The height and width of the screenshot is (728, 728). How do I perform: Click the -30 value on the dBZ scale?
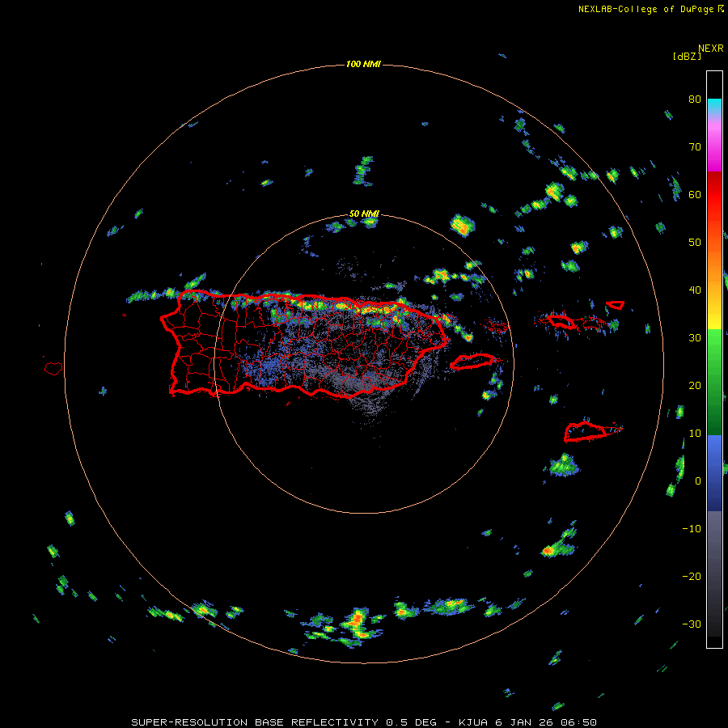point(692,624)
